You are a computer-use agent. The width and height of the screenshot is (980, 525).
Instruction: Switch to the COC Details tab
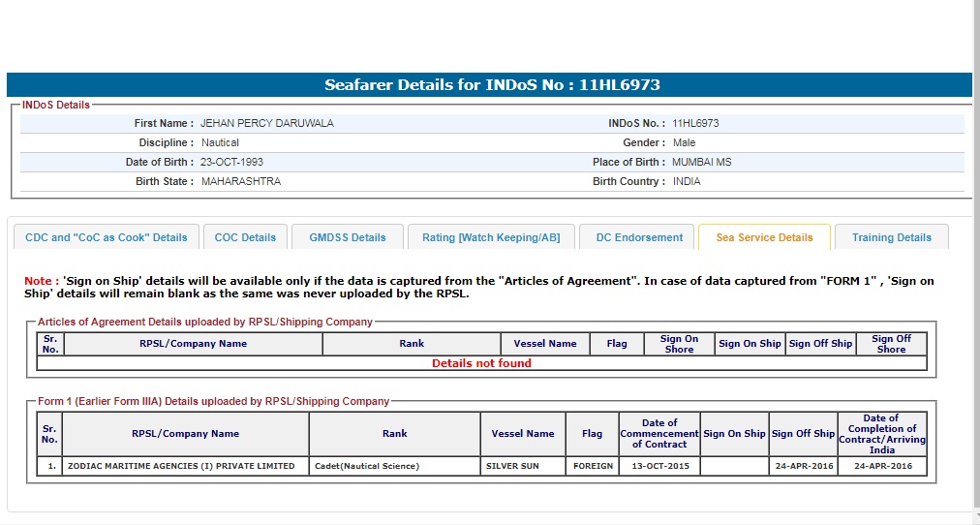(x=245, y=237)
